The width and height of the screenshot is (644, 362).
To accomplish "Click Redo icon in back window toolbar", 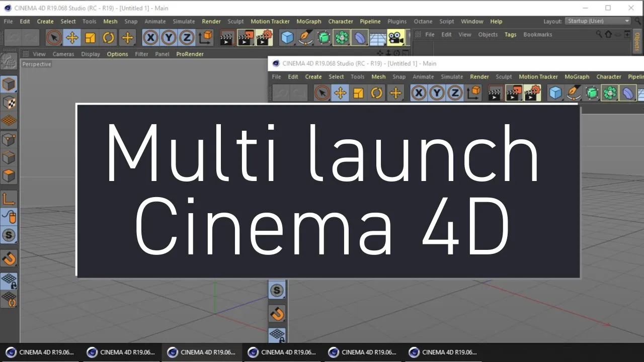I will [x=31, y=38].
